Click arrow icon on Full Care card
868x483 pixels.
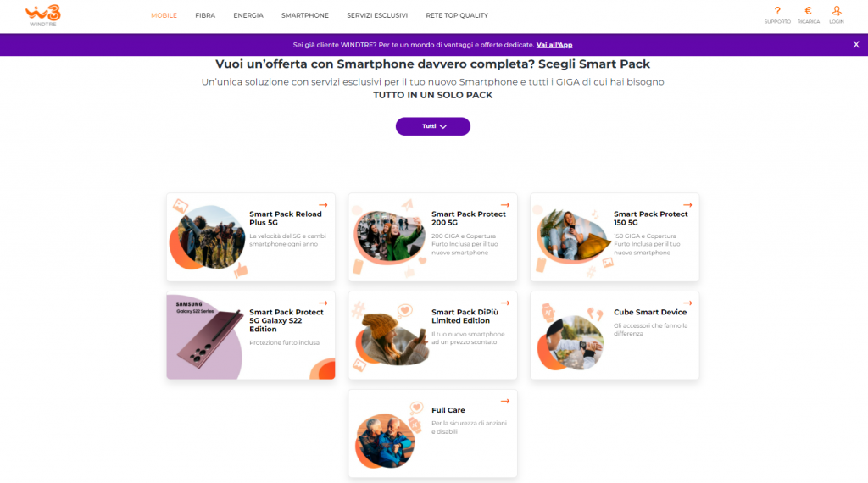505,401
